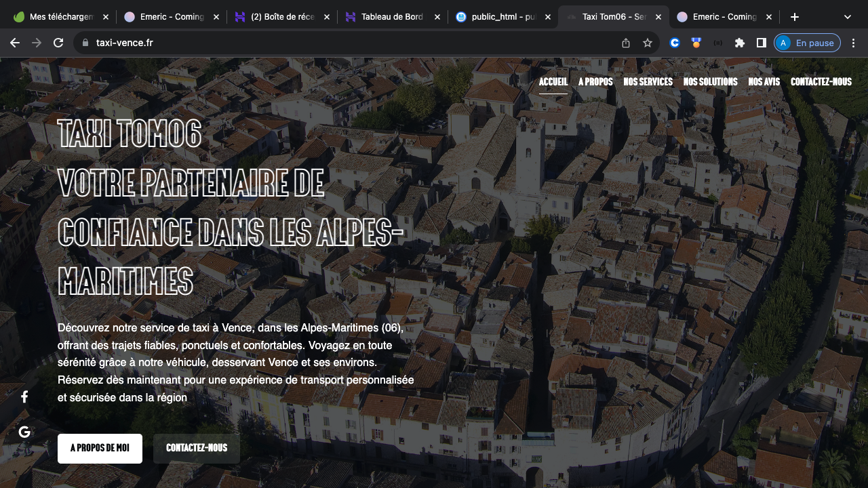Open the Extensions puzzle piece menu
Image resolution: width=868 pixels, height=488 pixels.
740,43
